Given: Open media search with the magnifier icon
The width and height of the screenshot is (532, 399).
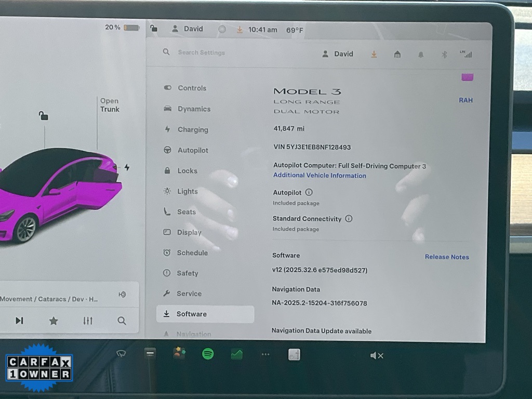Looking at the screenshot, I should tap(122, 321).
